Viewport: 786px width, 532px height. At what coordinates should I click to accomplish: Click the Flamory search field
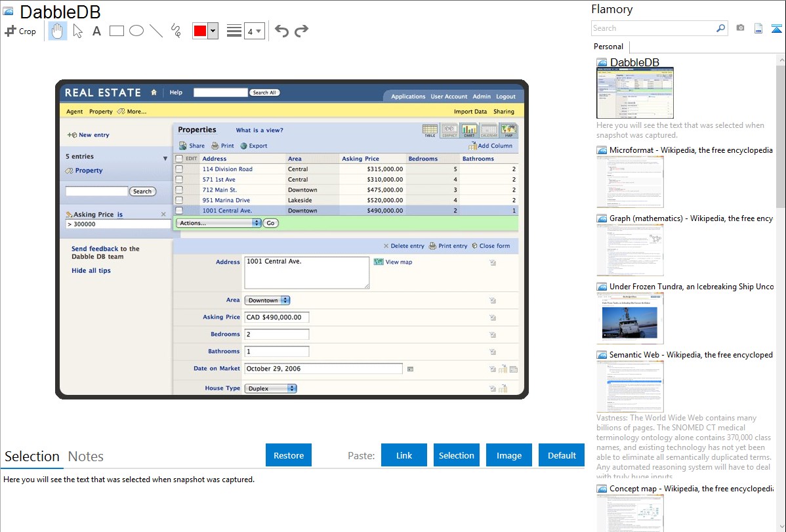pyautogui.click(x=653, y=28)
